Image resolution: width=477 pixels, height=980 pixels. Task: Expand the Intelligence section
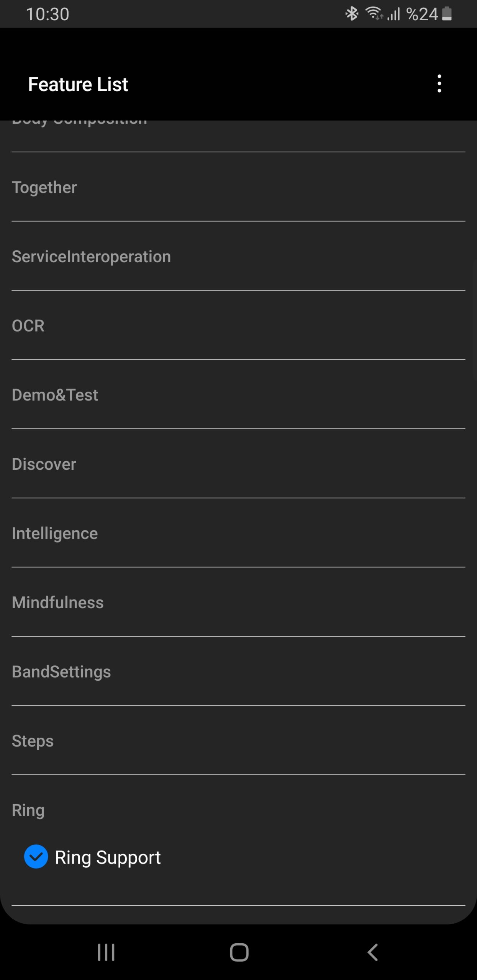click(55, 534)
